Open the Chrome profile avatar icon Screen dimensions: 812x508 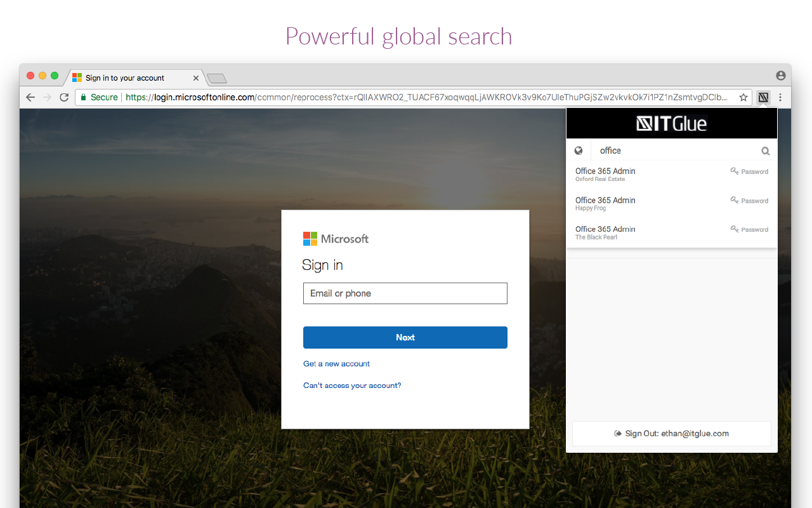tap(780, 75)
